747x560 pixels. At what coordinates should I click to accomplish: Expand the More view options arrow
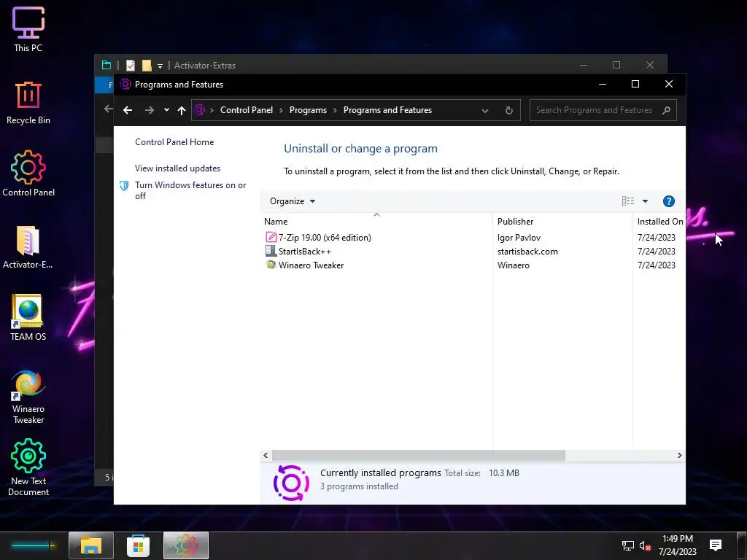point(645,201)
